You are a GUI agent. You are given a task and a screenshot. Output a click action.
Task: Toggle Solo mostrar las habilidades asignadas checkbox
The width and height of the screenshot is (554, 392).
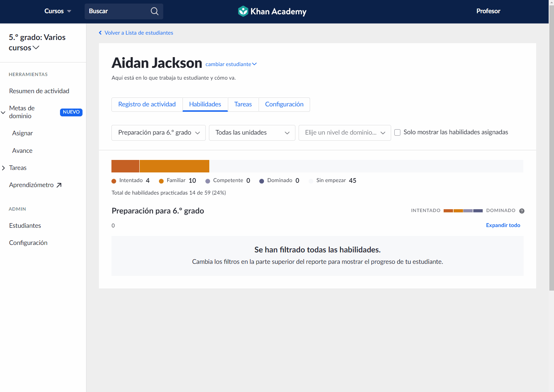point(397,132)
